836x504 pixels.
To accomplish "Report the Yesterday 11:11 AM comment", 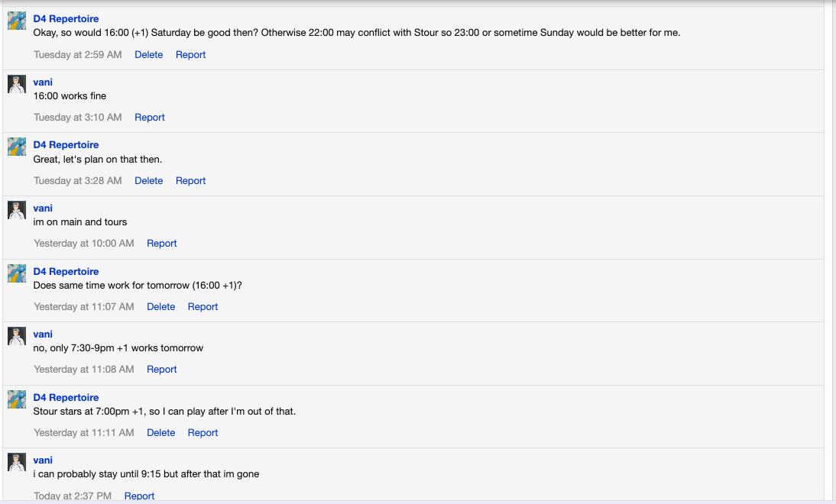I will click(203, 433).
